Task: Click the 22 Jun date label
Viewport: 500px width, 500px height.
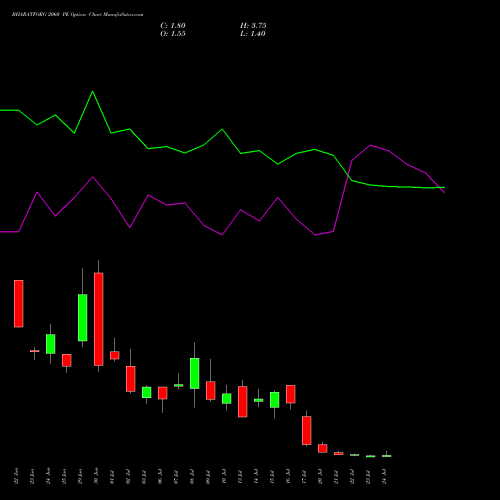Action: 16,476
